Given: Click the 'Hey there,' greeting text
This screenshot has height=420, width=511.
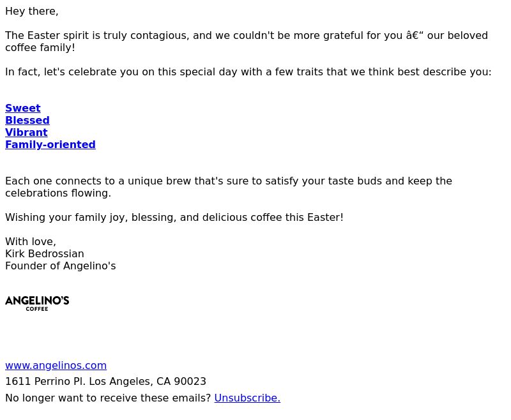Looking at the screenshot, I should pyautogui.click(x=31, y=11).
